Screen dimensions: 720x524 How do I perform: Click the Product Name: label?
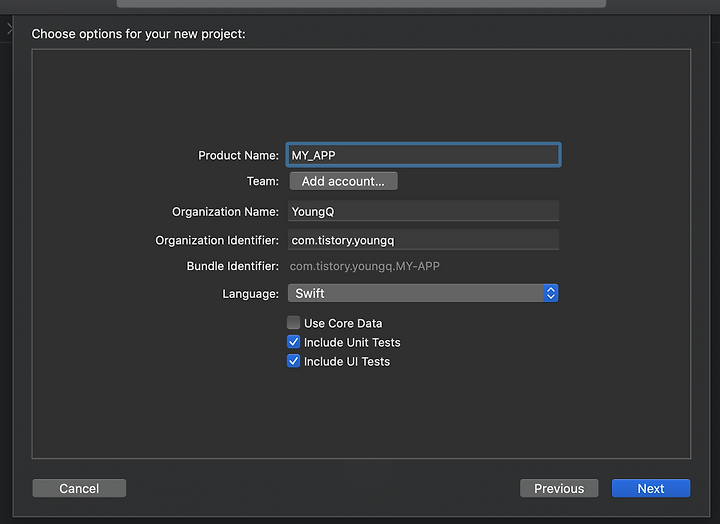238,156
